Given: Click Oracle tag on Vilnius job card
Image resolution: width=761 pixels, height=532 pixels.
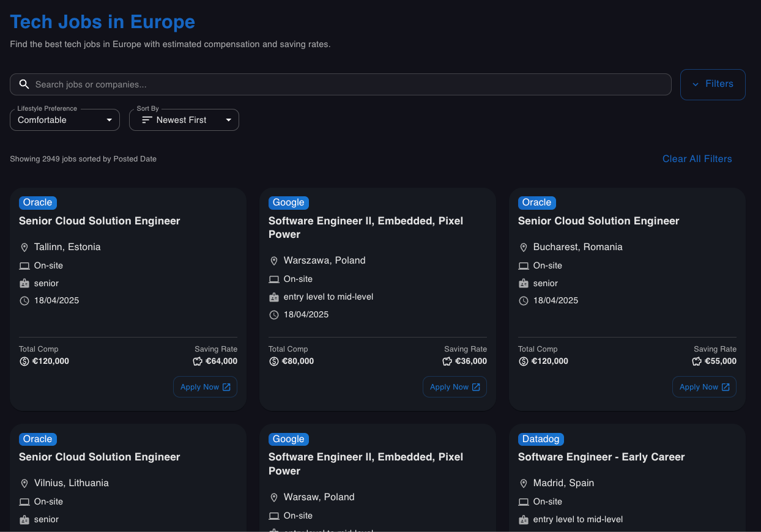Looking at the screenshot, I should tap(38, 439).
